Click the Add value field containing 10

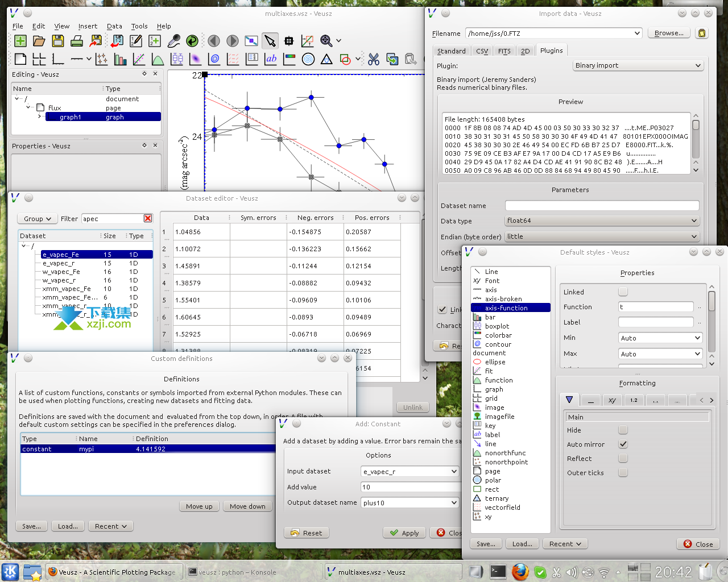pos(410,487)
